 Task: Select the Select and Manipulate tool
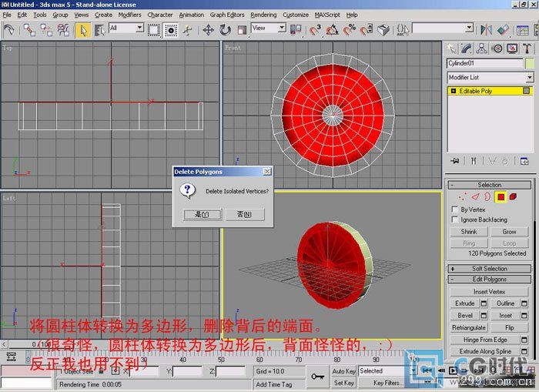pos(187,30)
